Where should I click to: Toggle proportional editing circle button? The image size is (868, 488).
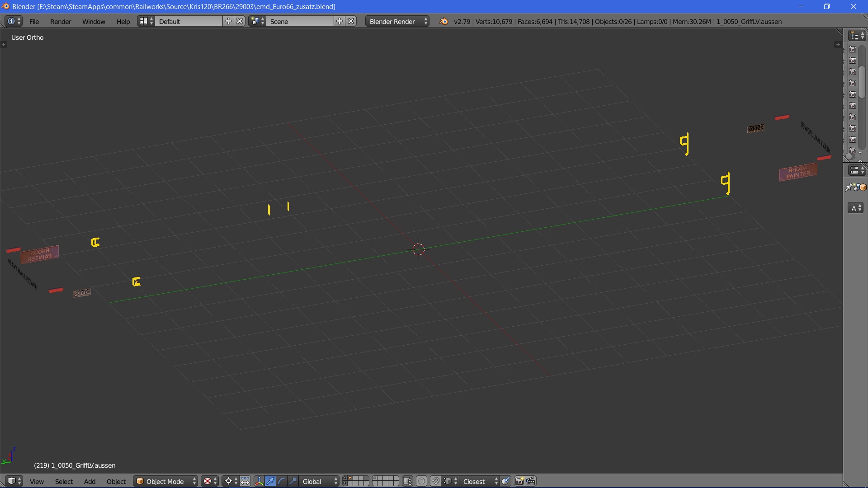pyautogui.click(x=421, y=481)
